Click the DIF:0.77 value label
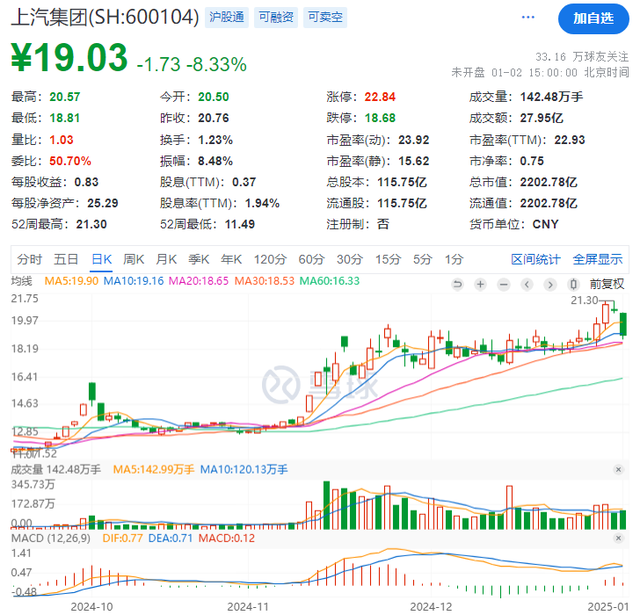Screen dimensions: 640x615 [122, 538]
